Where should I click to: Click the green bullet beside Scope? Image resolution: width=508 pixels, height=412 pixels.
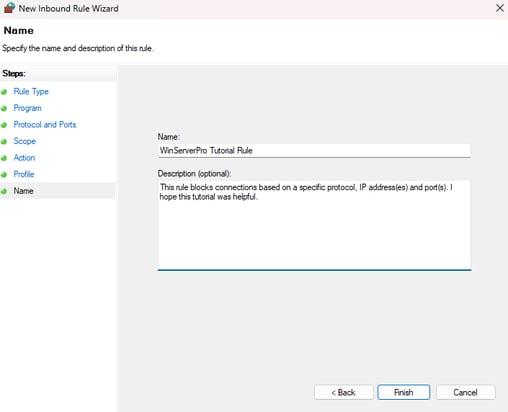click(4, 142)
